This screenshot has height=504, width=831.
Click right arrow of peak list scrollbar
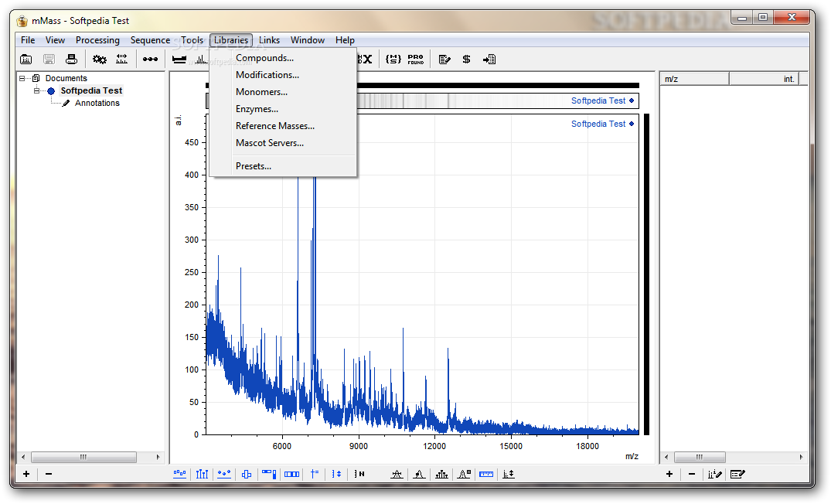tap(801, 457)
